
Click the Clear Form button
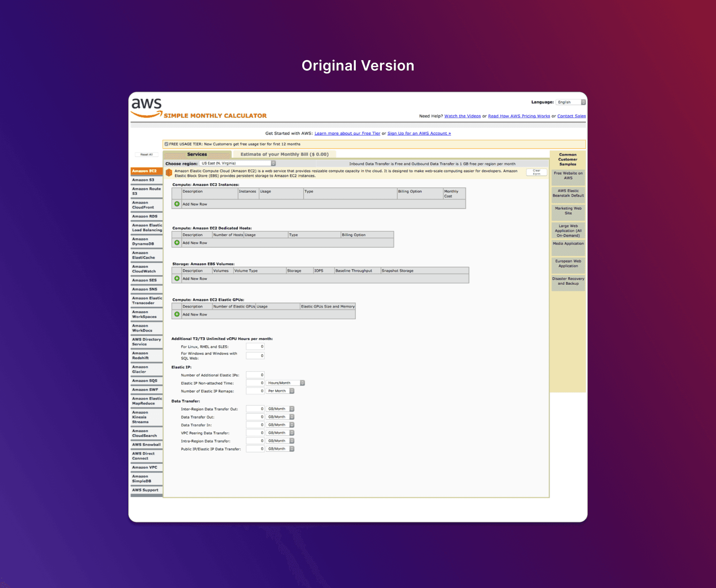pyautogui.click(x=537, y=172)
